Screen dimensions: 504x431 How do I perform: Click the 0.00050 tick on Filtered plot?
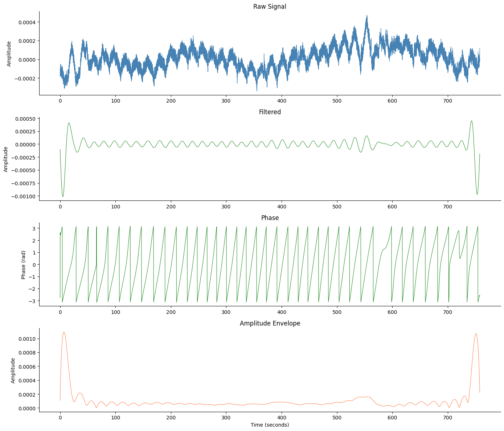coord(24,119)
